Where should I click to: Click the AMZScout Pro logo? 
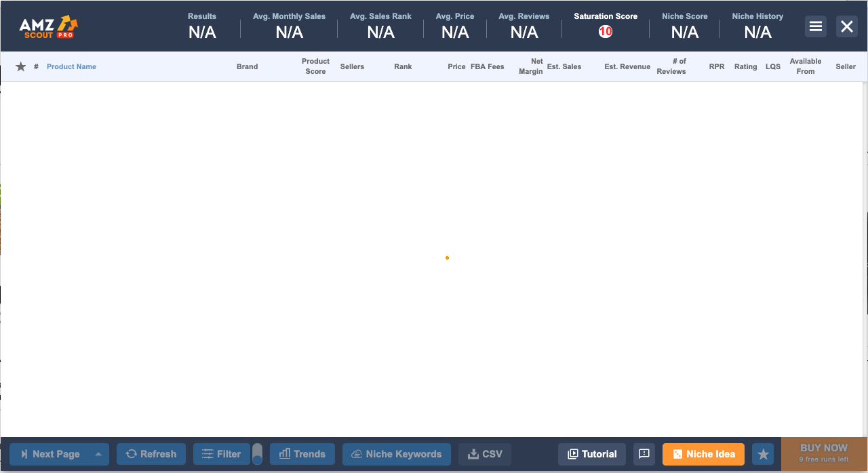click(48, 26)
